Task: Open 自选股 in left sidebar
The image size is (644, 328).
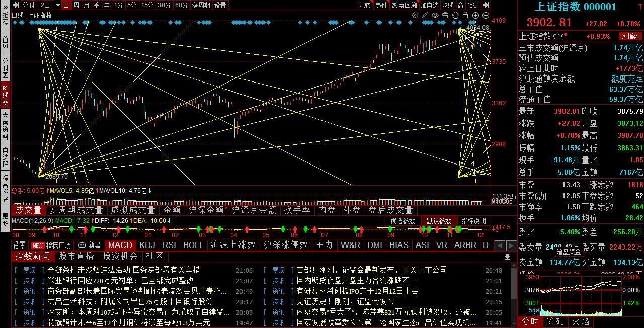Action: click(5, 157)
